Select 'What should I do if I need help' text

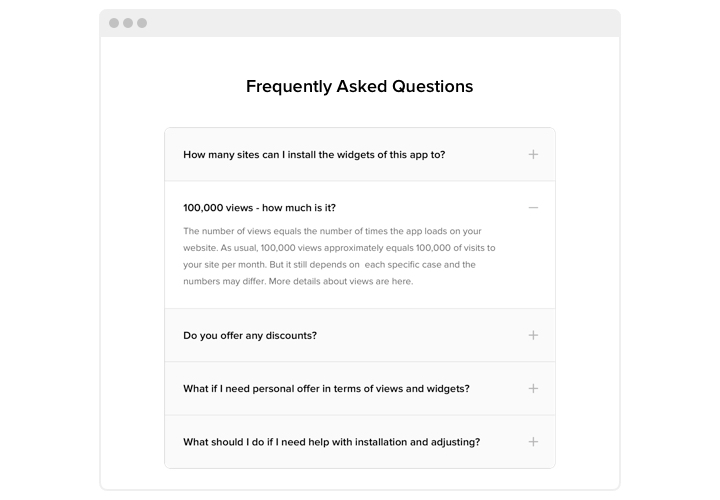point(331,441)
